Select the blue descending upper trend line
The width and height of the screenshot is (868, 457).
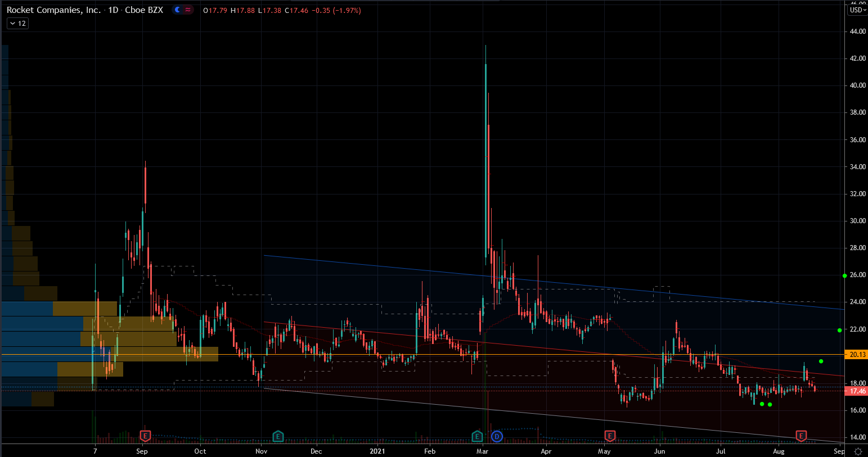pyautogui.click(x=554, y=283)
